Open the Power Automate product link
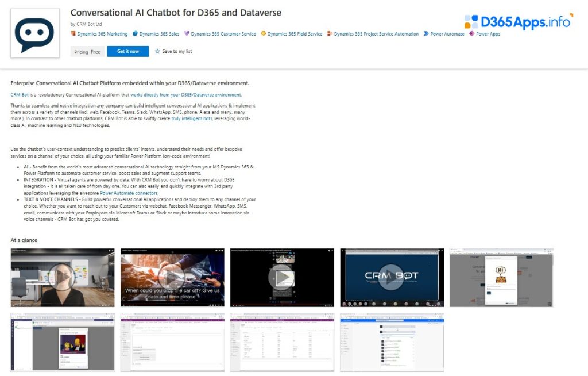Screen dimensions: 588x376 point(447,34)
